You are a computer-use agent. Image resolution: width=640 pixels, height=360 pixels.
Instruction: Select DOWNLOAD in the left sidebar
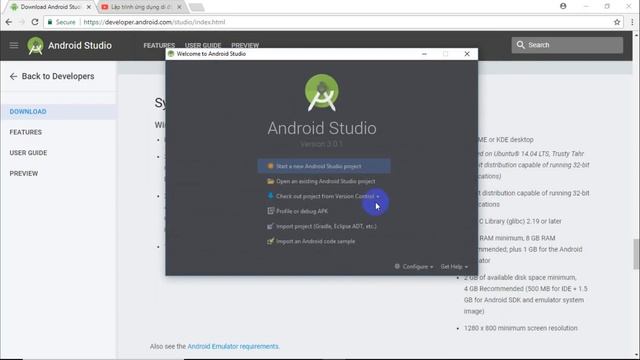click(x=28, y=111)
